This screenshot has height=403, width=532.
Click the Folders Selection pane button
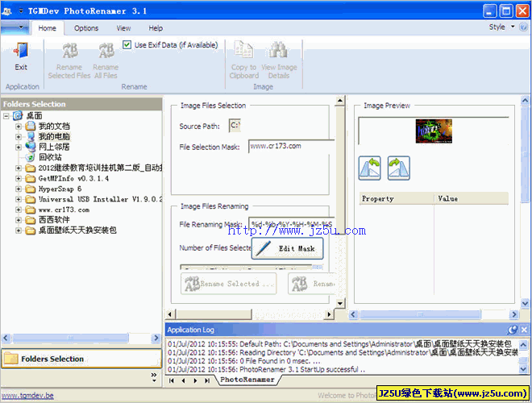click(81, 359)
